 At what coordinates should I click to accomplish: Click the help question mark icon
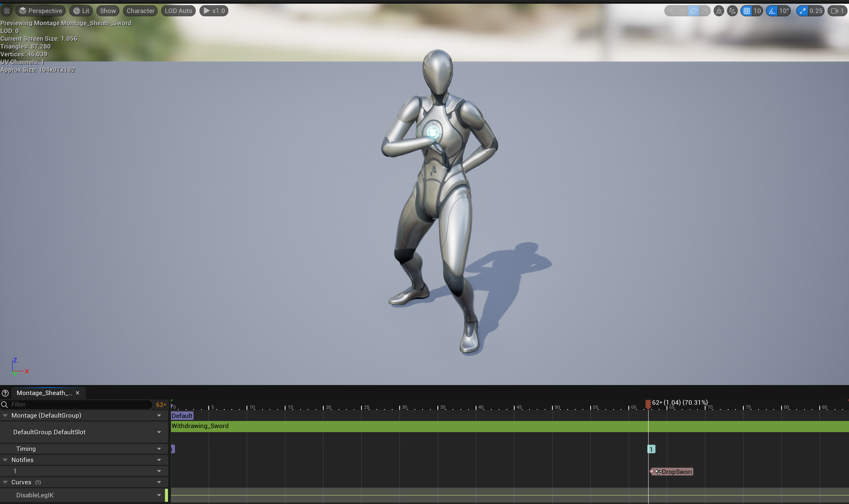pos(5,393)
